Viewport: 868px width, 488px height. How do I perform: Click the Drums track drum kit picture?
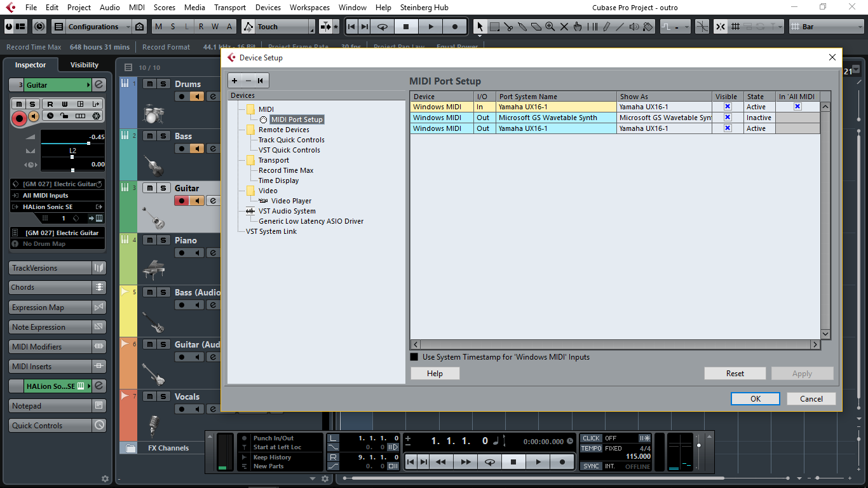pyautogui.click(x=153, y=114)
